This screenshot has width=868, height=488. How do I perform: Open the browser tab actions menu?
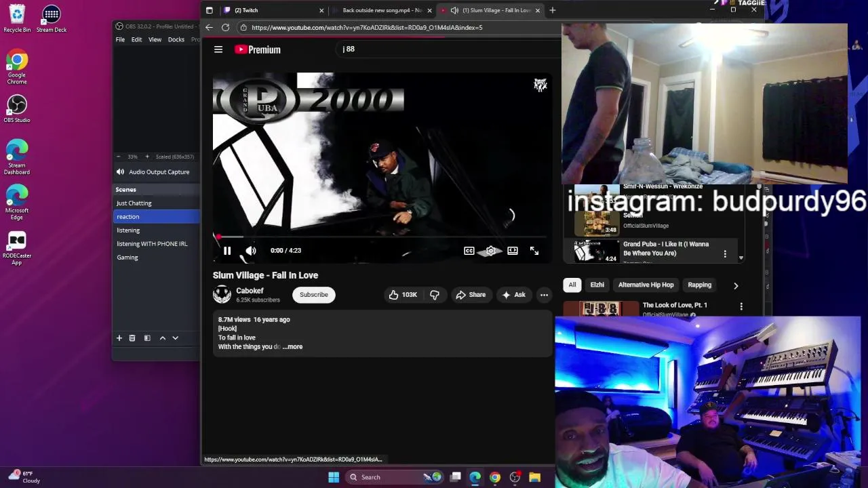pos(209,10)
